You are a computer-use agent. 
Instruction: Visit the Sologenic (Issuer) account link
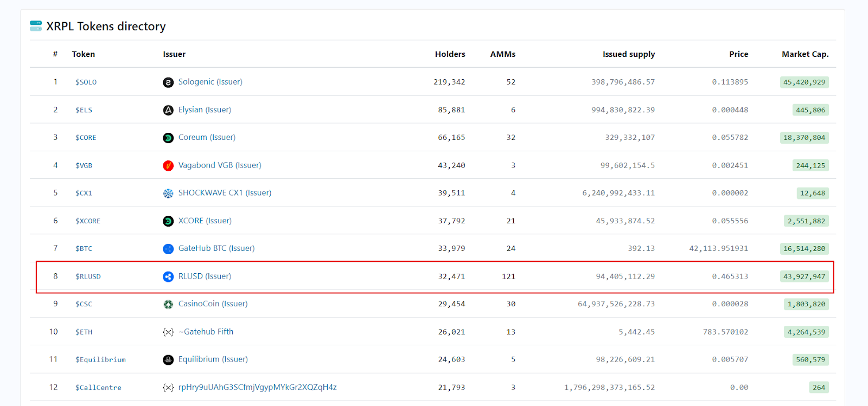point(210,82)
